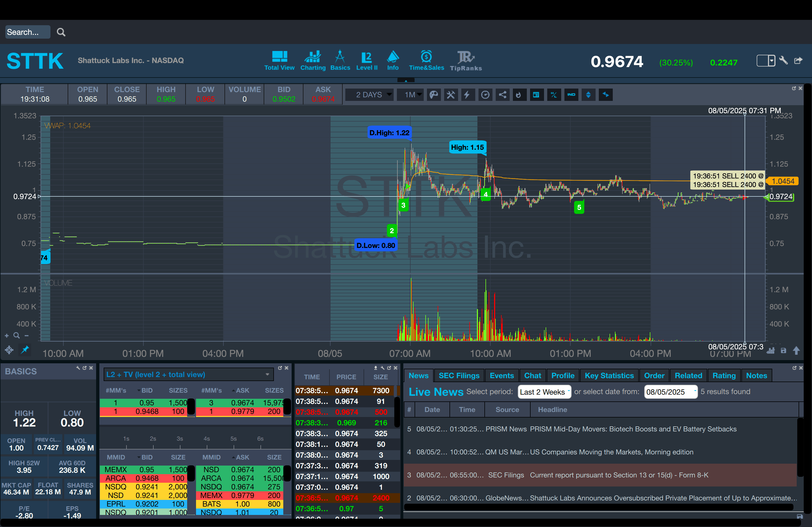Viewport: 812px width, 527px height.
Task: Open chart drawing tools (hammer and wrench)
Action: point(451,95)
